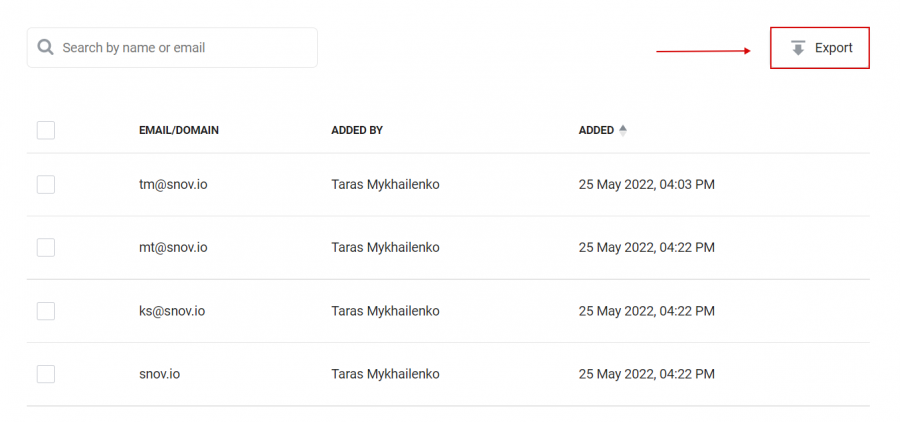
Task: Click the ADDED BY column header
Action: 357,130
